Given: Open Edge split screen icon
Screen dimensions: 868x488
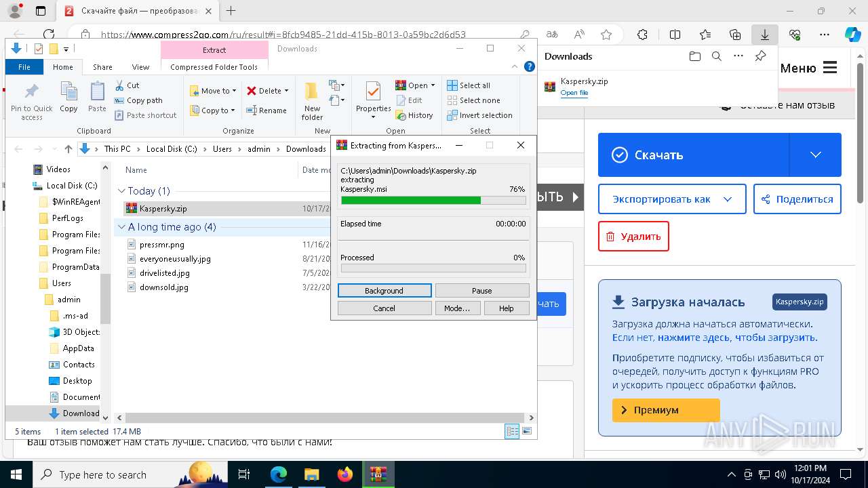Looking at the screenshot, I should click(675, 35).
